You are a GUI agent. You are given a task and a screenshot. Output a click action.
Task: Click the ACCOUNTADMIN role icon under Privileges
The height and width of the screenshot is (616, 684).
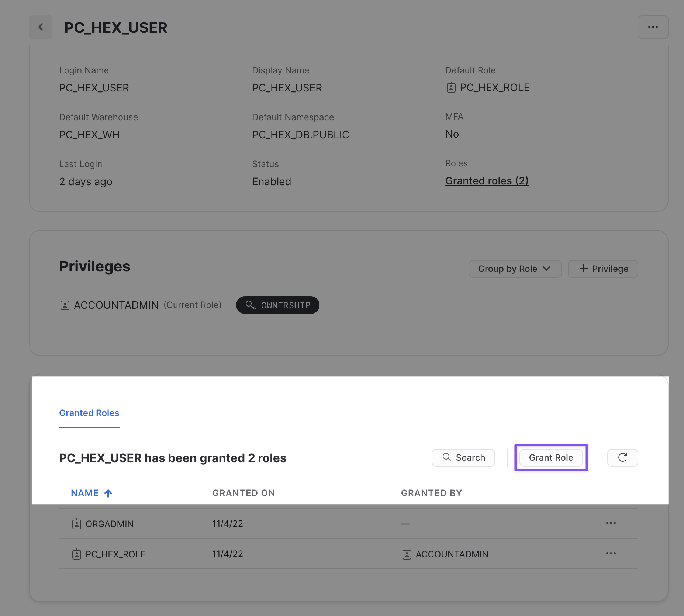[x=65, y=305]
